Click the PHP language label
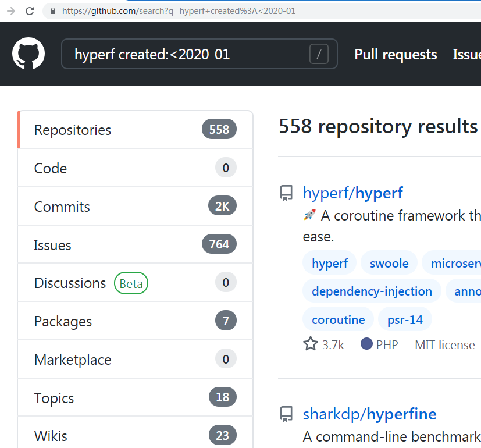The image size is (481, 448). pos(387,344)
